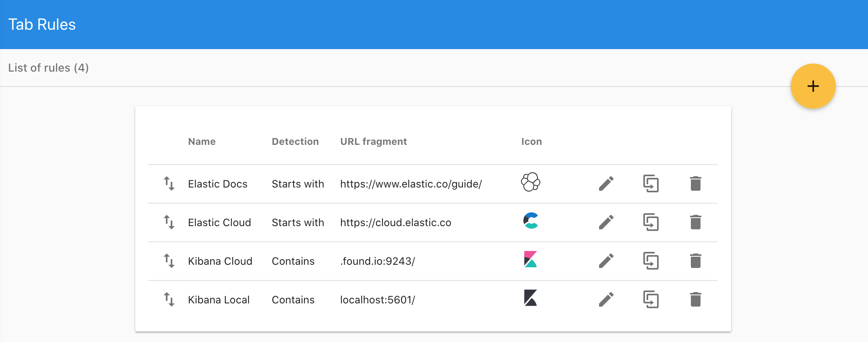Edit the Elastic Docs rule
868x342 pixels.
pyautogui.click(x=606, y=183)
